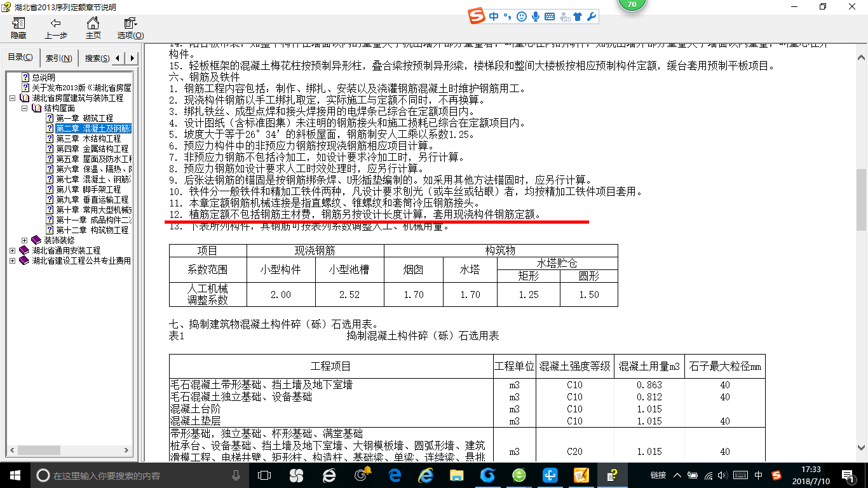Open the green 360 browser in taskbar
This screenshot has height=488, width=868.
click(x=519, y=475)
